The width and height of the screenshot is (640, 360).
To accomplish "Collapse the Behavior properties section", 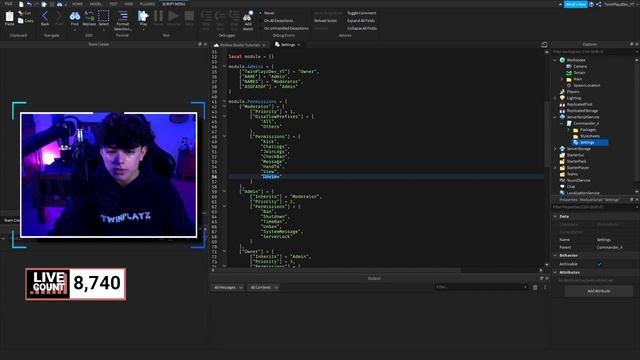I will pos(555,256).
